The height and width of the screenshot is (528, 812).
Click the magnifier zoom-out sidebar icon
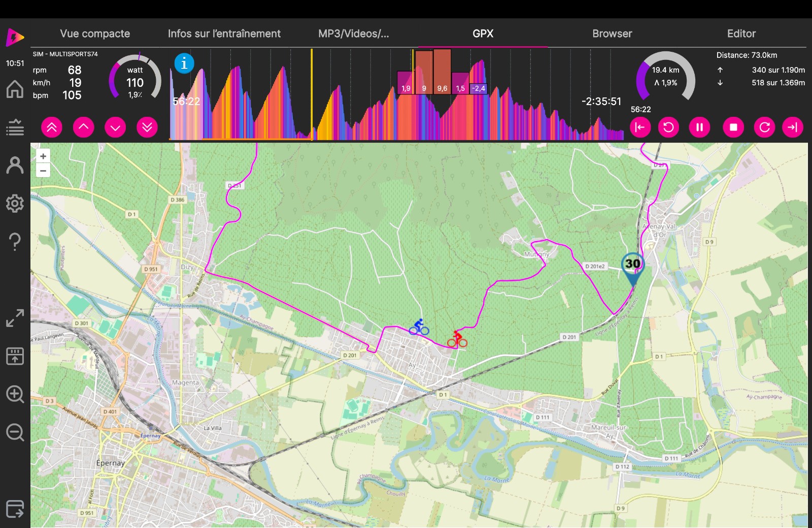tap(15, 433)
